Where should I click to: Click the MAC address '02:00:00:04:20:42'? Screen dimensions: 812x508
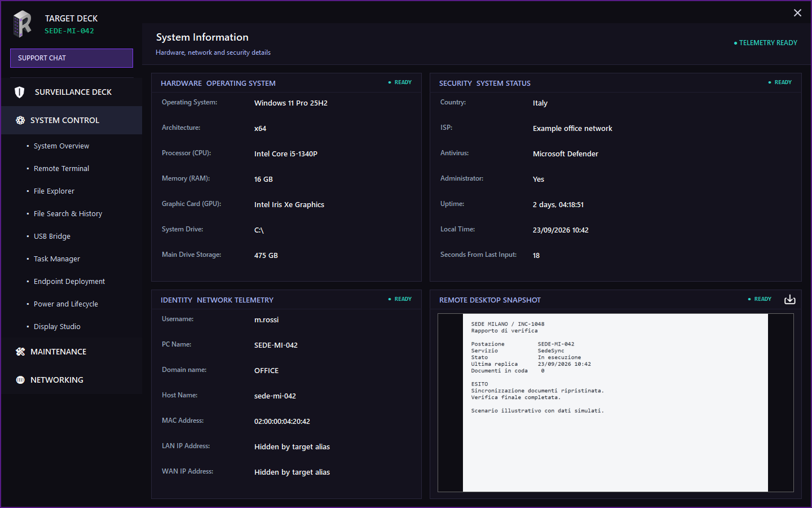coord(282,421)
